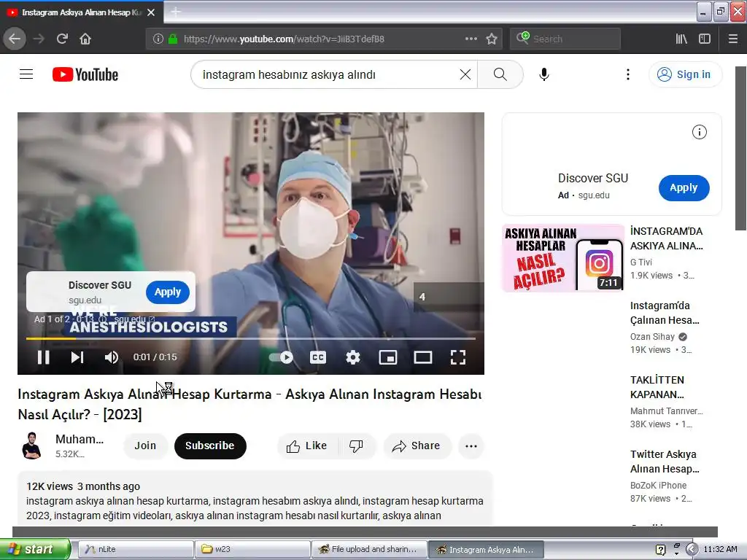Dislike the video with thumbs-down

[x=356, y=446]
